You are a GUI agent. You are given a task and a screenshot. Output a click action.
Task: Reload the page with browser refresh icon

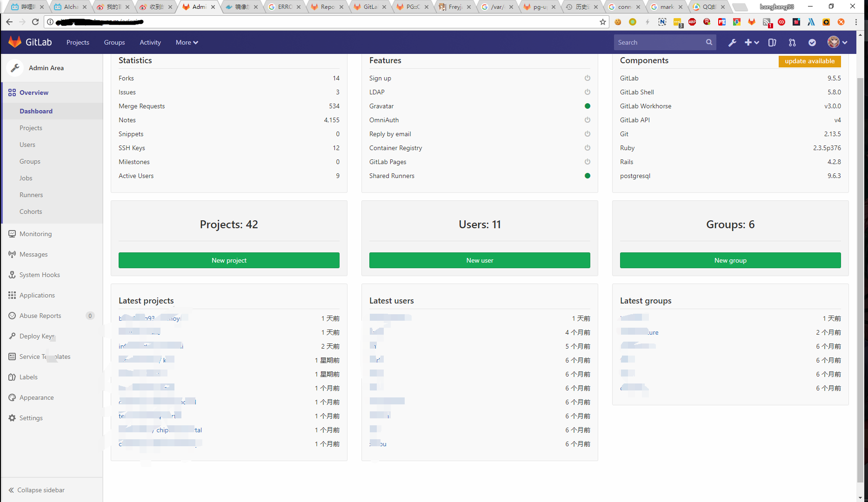[x=35, y=22]
